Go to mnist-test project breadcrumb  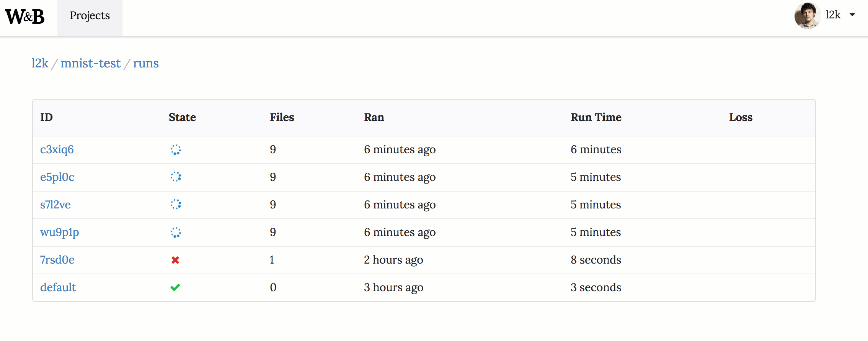pyautogui.click(x=91, y=63)
